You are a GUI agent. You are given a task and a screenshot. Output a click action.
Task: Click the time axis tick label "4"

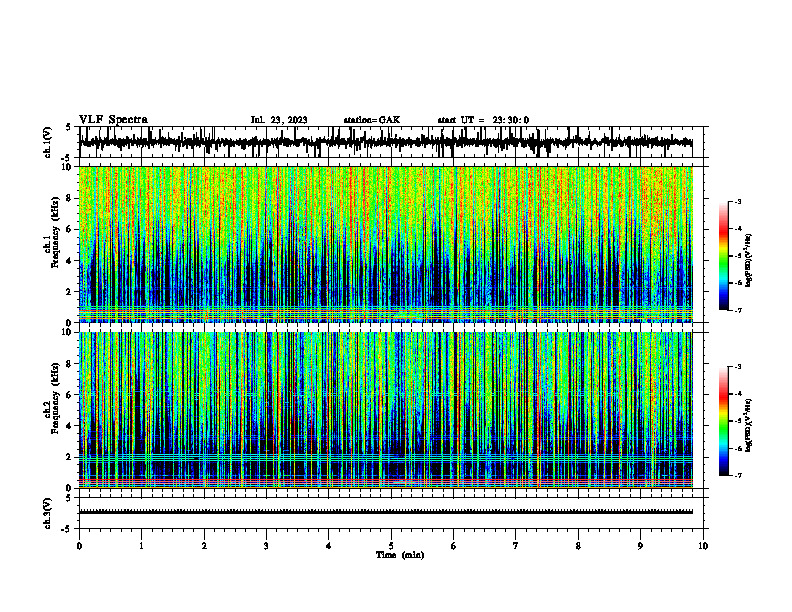329,546
